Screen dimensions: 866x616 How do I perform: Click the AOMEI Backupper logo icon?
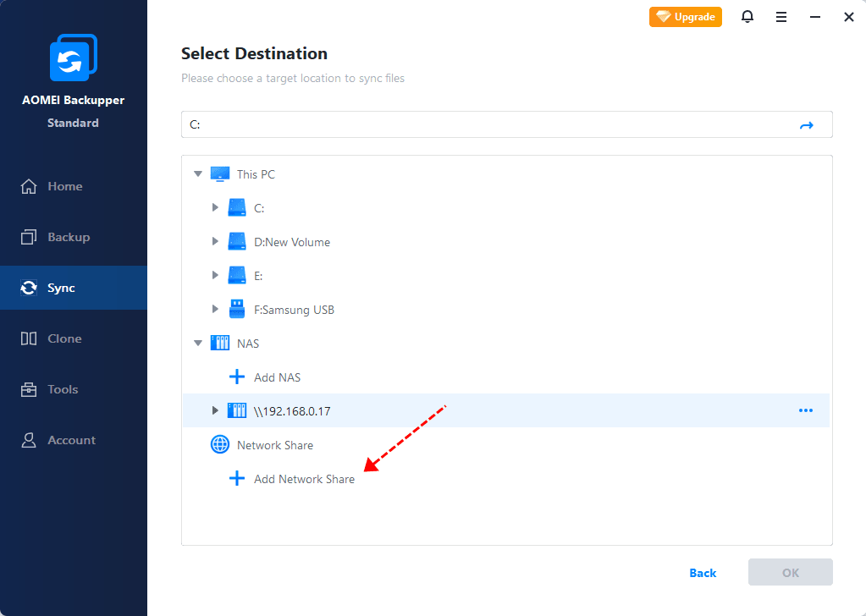tap(73, 59)
